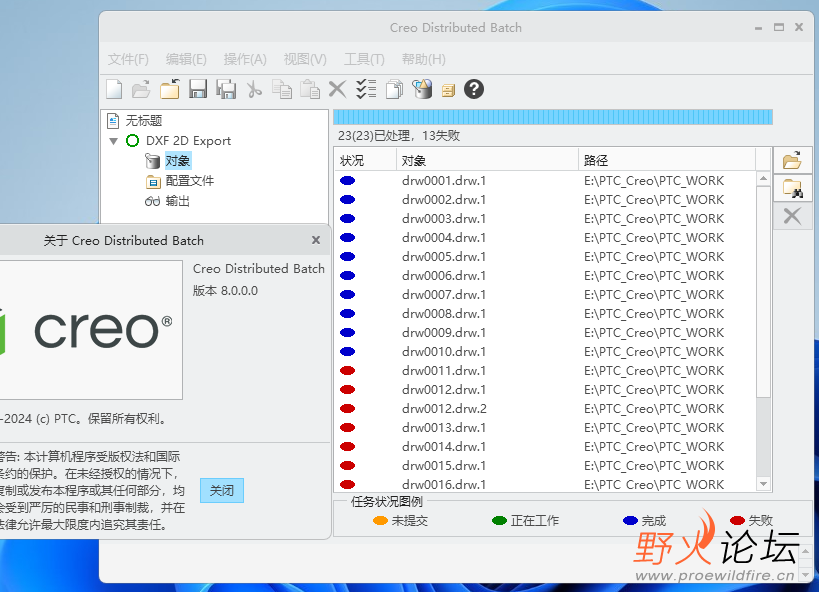
Task: Click the glasses icon beside 输出
Action: (x=153, y=201)
